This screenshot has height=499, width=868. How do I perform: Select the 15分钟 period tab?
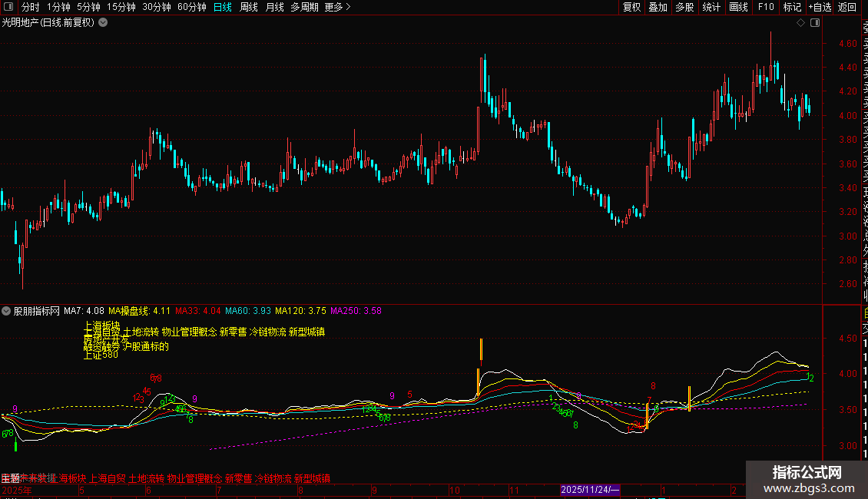tap(121, 7)
